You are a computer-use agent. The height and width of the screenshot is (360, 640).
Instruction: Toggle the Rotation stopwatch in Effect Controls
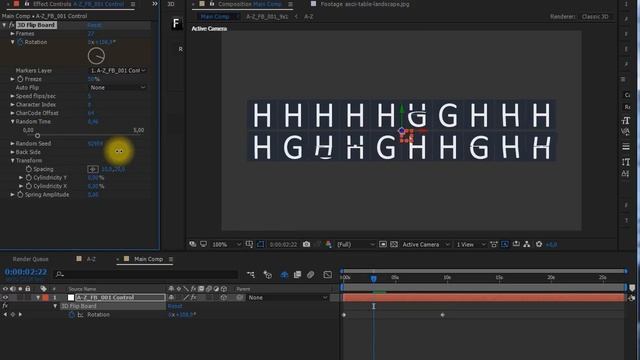point(20,42)
